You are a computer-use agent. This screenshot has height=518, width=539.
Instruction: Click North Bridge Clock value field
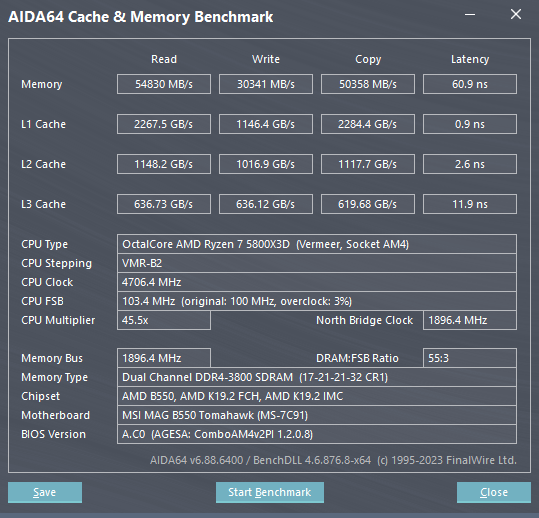470,320
